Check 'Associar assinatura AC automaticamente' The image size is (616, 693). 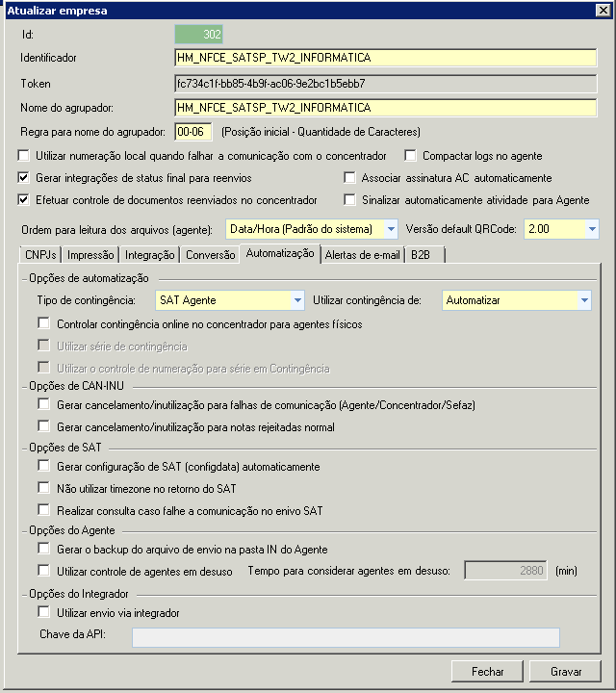coord(349,178)
